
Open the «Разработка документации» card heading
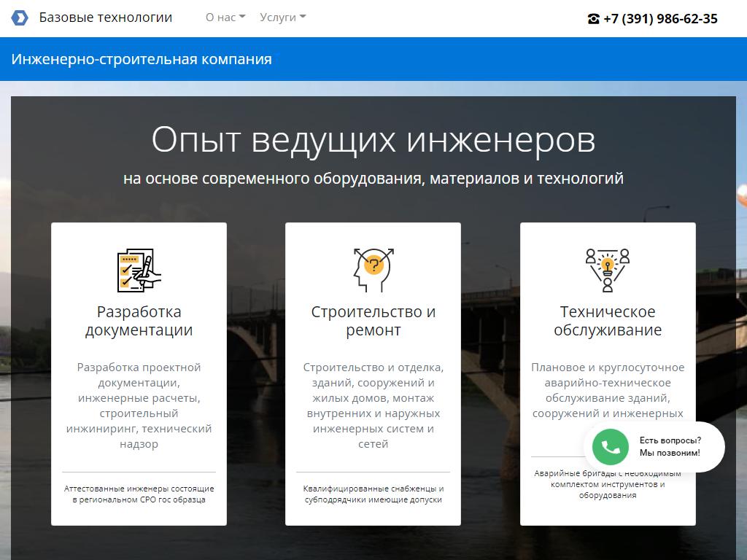point(139,321)
